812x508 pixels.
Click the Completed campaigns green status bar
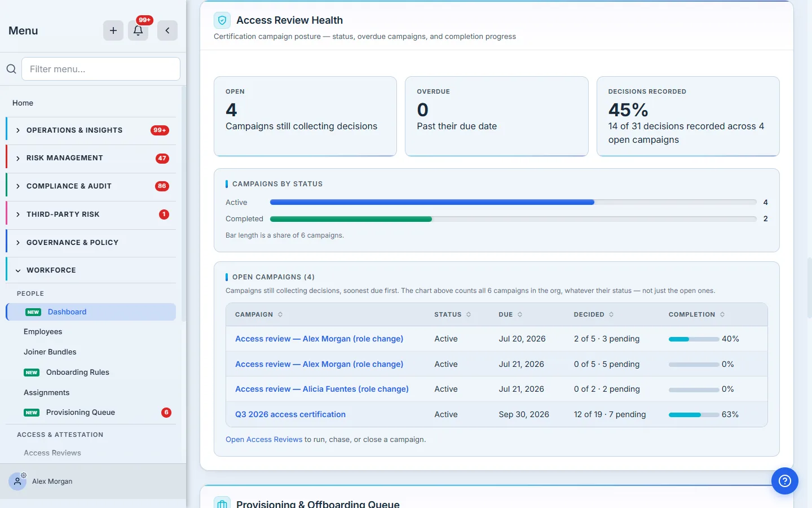pyautogui.click(x=351, y=218)
